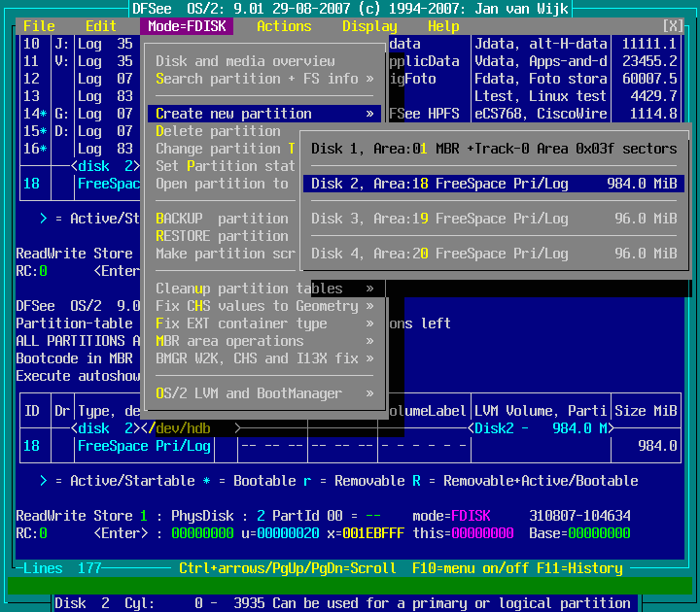The image size is (700, 612).
Task: Select Disk 3 Area 19 FreeSpace entry
Action: click(x=493, y=219)
